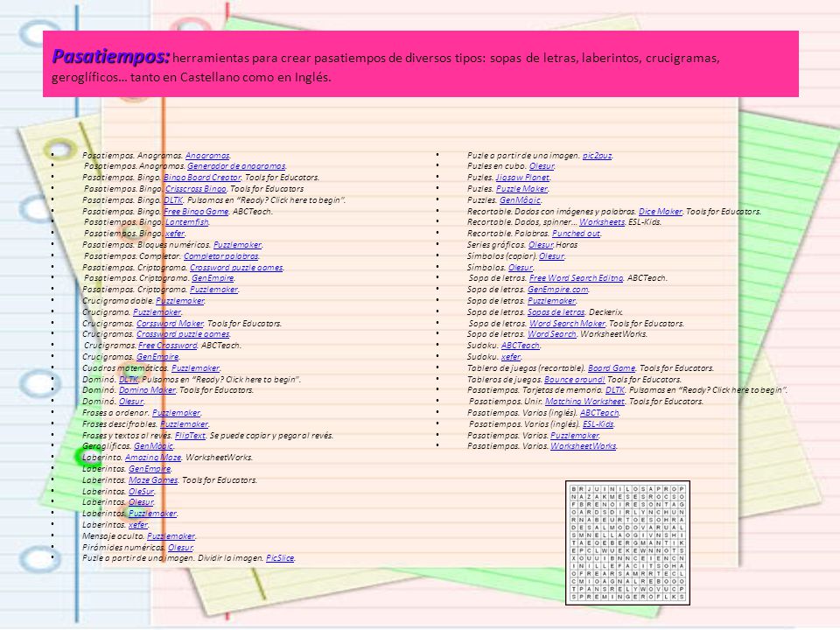Open the Generador de anagramas link
The width and height of the screenshot is (840, 630).
(236, 166)
